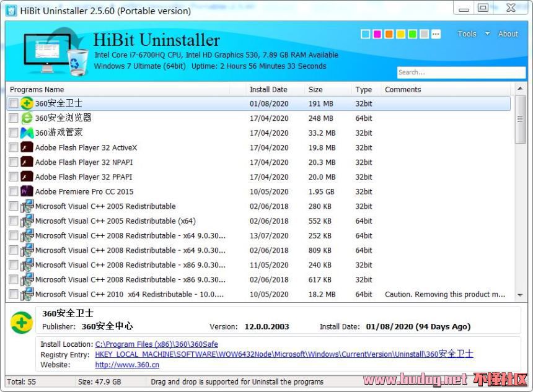Click Adobe Flash Player 32 PPAPI icon
Image resolution: width=533 pixels, height=392 pixels.
[27, 176]
